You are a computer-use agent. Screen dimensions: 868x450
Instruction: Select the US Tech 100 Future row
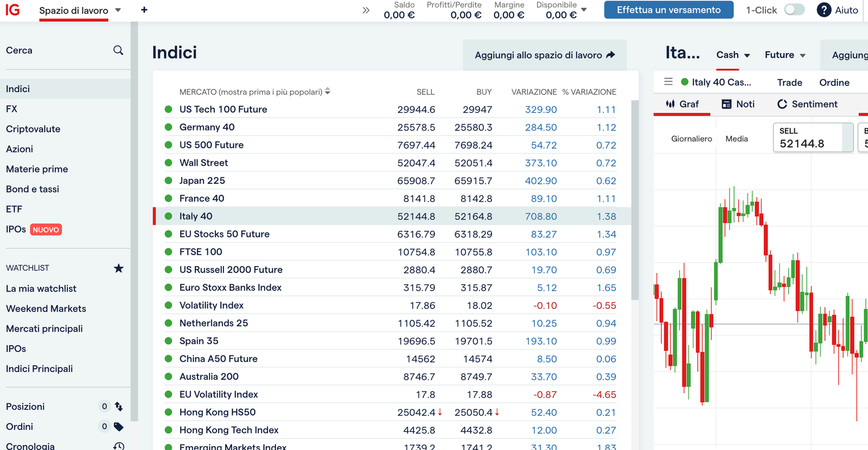point(392,110)
